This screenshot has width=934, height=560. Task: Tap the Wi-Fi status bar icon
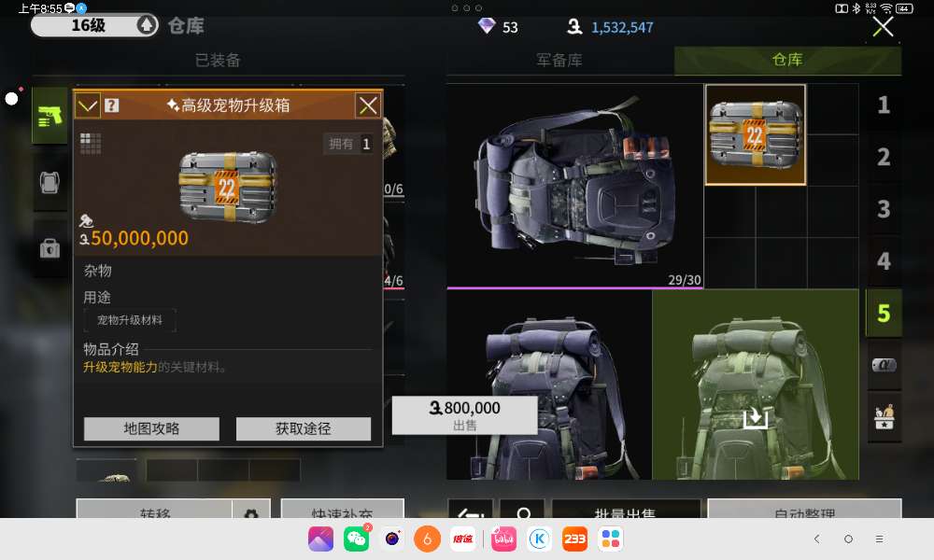tap(886, 7)
